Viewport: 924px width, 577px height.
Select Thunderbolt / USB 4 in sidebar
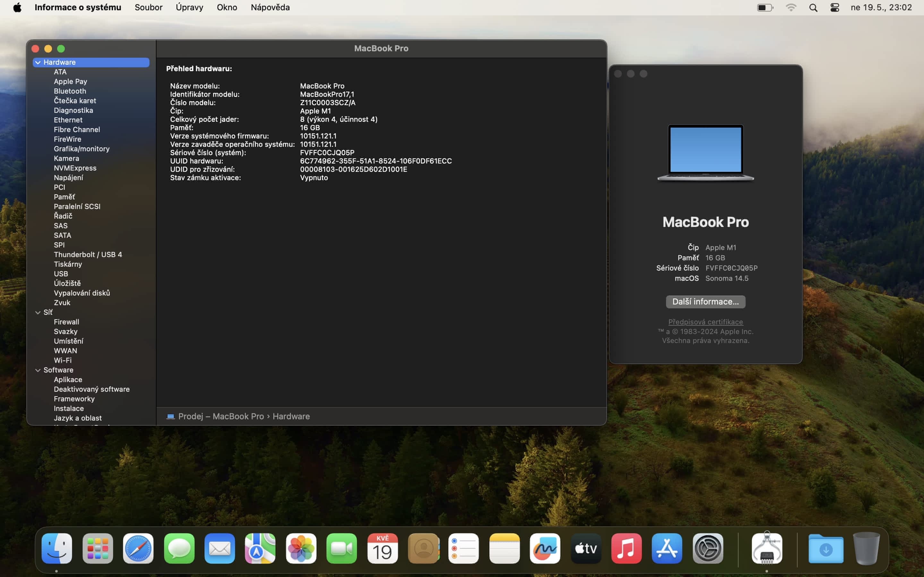click(x=88, y=255)
